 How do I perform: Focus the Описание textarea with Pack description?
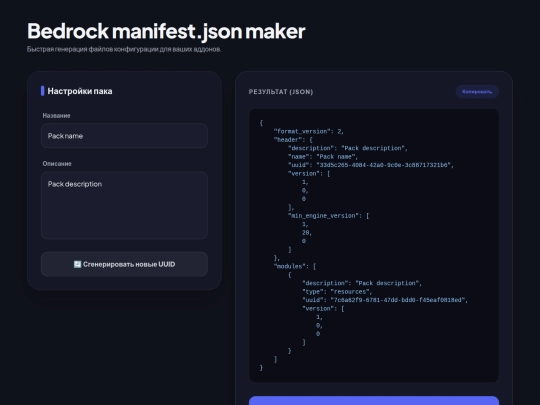coord(124,205)
